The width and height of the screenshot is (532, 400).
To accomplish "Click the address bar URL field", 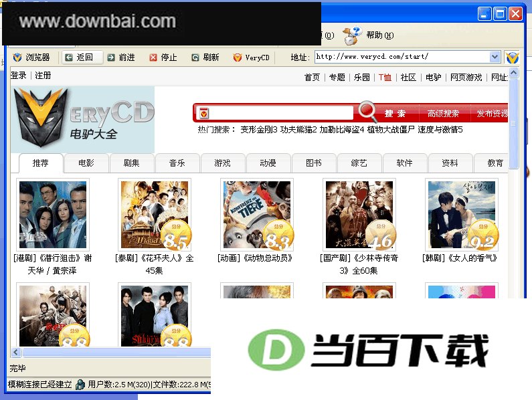I will click(x=402, y=57).
